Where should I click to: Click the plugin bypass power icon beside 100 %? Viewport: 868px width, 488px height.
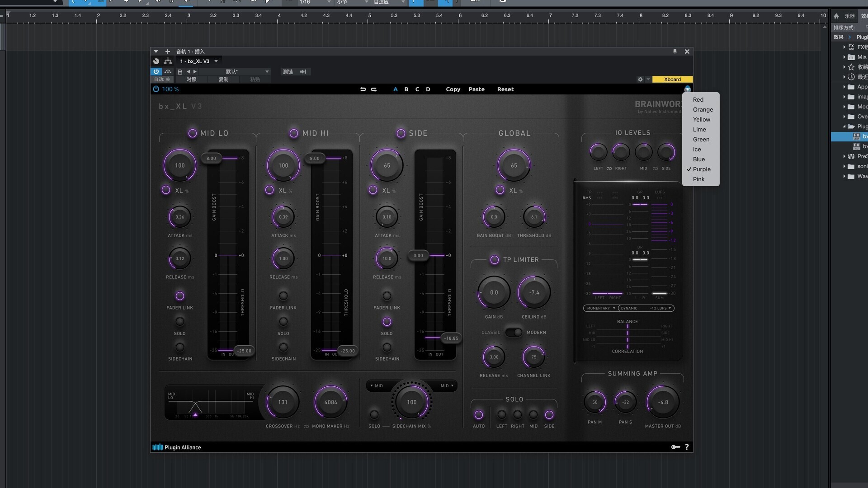click(x=156, y=89)
